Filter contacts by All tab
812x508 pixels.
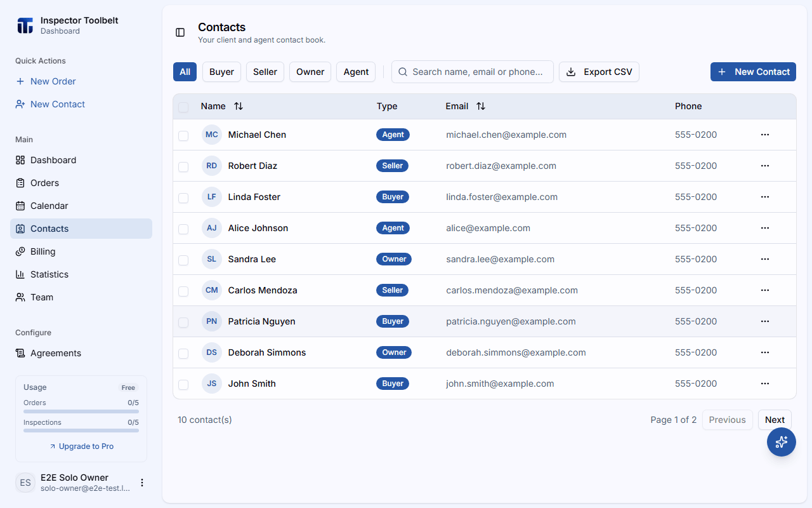click(185, 72)
